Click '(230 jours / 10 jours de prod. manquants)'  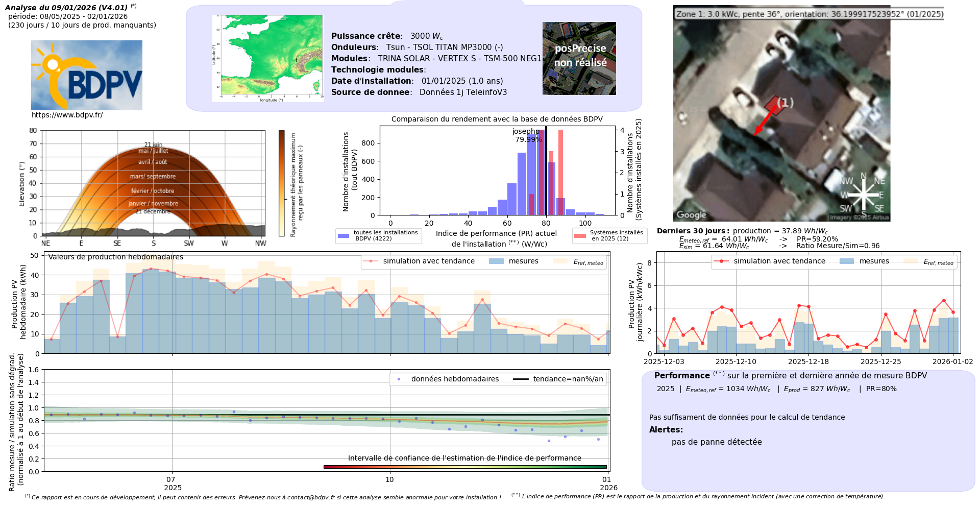[82, 25]
